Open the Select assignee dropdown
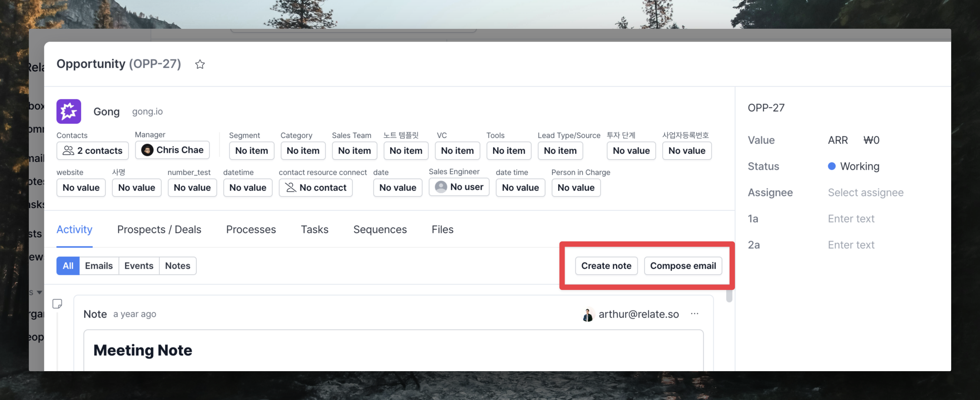The image size is (980, 400). coord(866,192)
